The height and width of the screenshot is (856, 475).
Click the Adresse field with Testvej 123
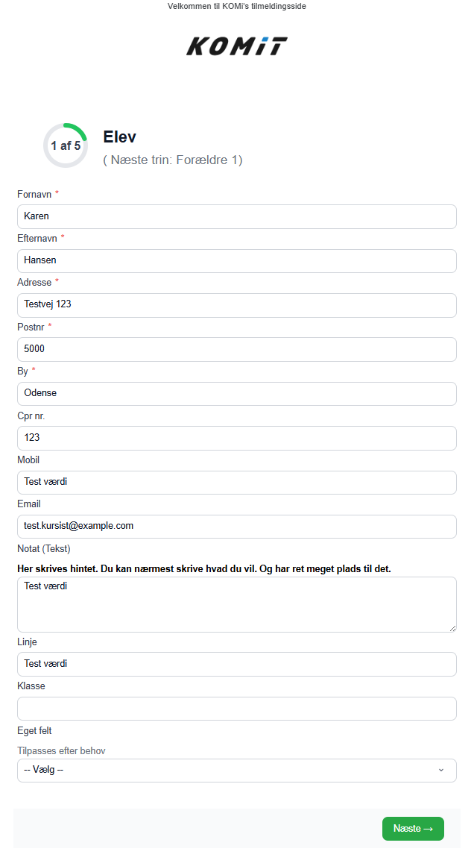[x=237, y=305]
